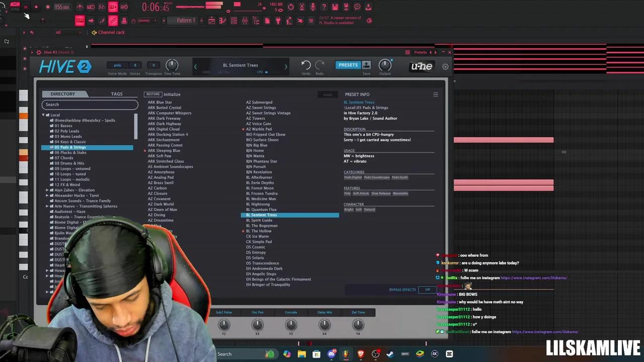Image resolution: width=644 pixels, height=362 pixels.
Task: Click the preset browser Search field
Action: coord(90,105)
